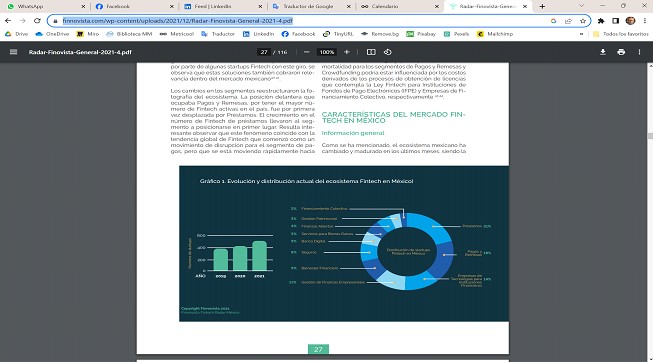Reload the current page

click(x=37, y=20)
